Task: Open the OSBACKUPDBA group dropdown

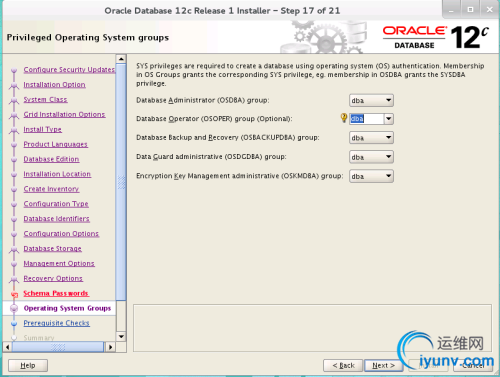Action: (x=371, y=138)
